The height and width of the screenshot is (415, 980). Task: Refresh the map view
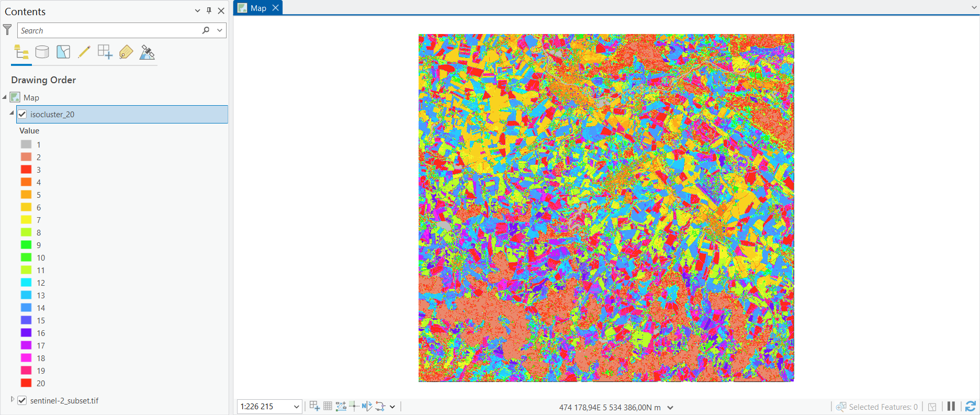pos(970,407)
